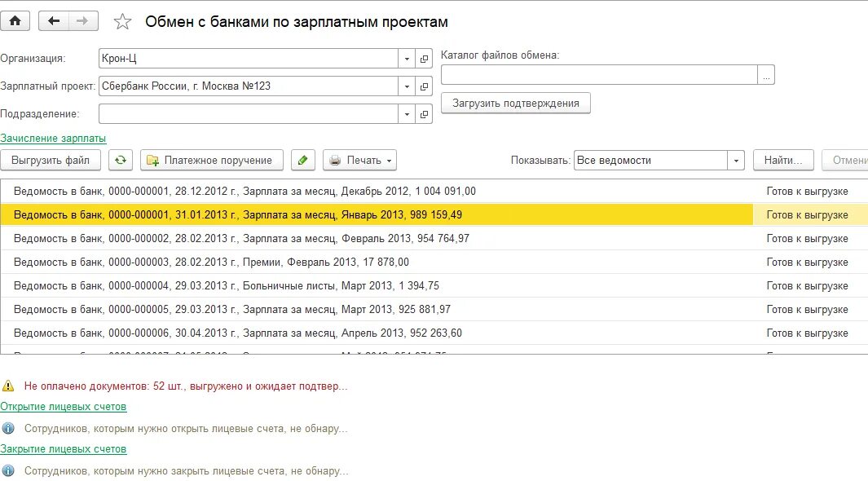This screenshot has height=481, width=868.
Task: Refresh the statement list with green arrows
Action: (x=120, y=160)
